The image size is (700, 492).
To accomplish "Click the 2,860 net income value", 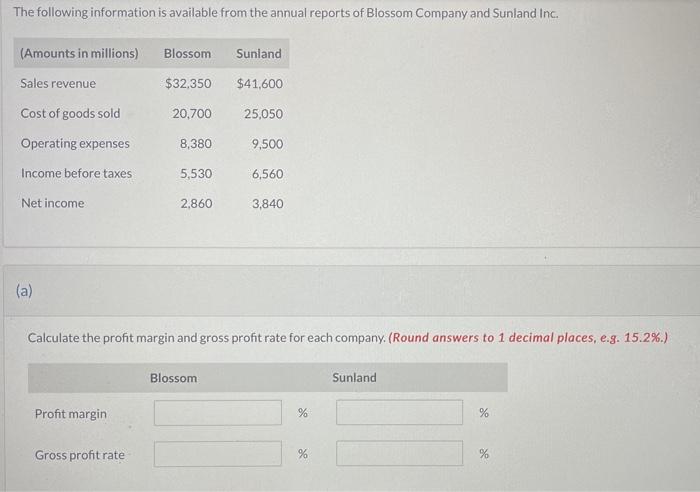I will (196, 204).
